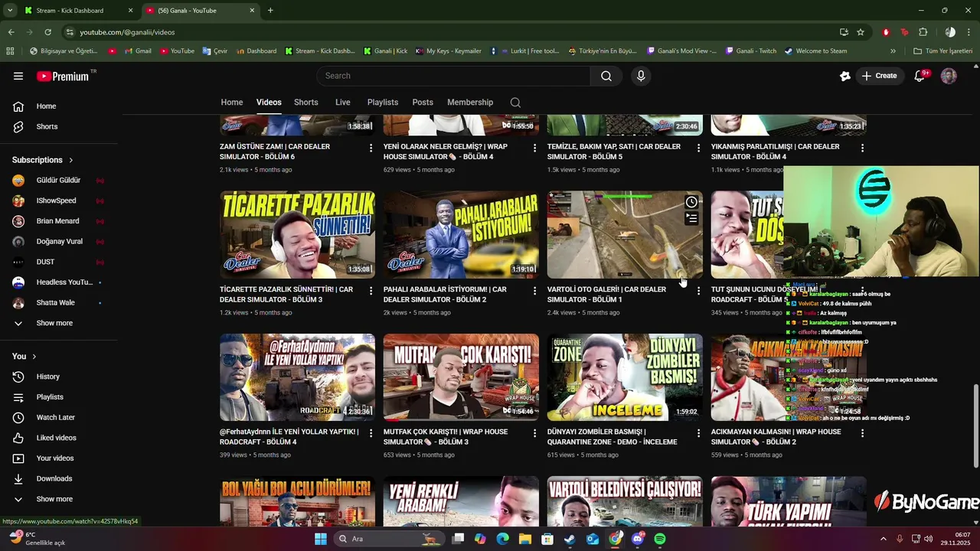Switch to Stream - Kick Dashboard browser tab

click(77, 11)
